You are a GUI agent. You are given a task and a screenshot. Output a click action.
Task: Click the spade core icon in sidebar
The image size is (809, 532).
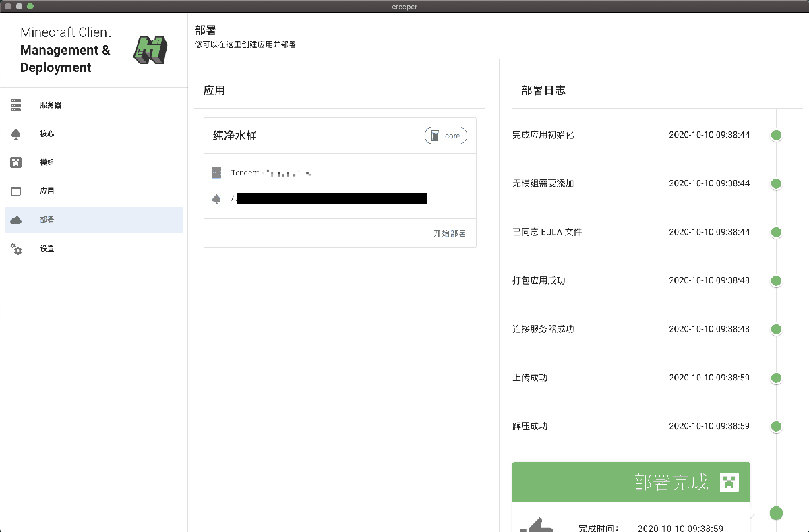tap(16, 134)
